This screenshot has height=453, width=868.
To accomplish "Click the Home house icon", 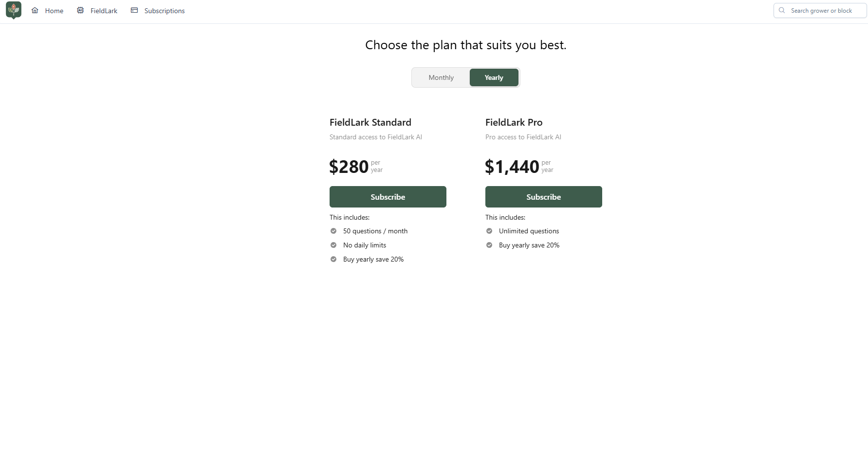I will point(35,10).
